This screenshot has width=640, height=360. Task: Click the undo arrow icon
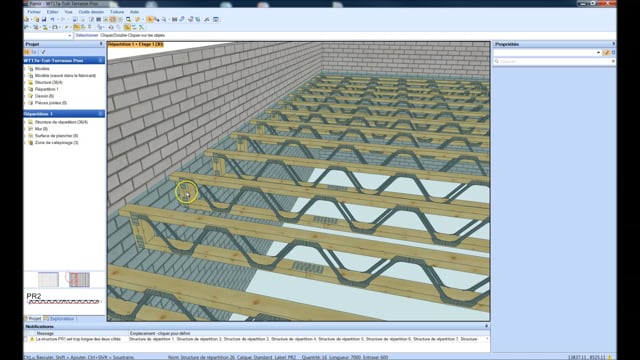click(52, 19)
